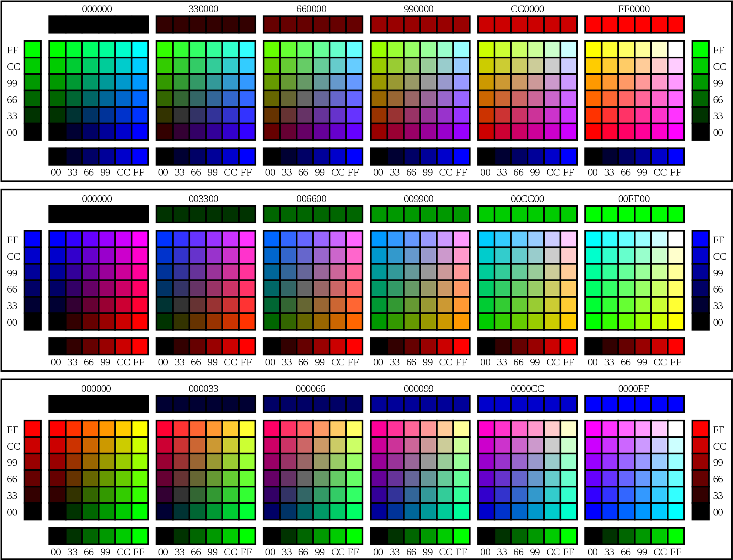Click the FF0000 grid title
733x560 pixels.
[x=634, y=9]
